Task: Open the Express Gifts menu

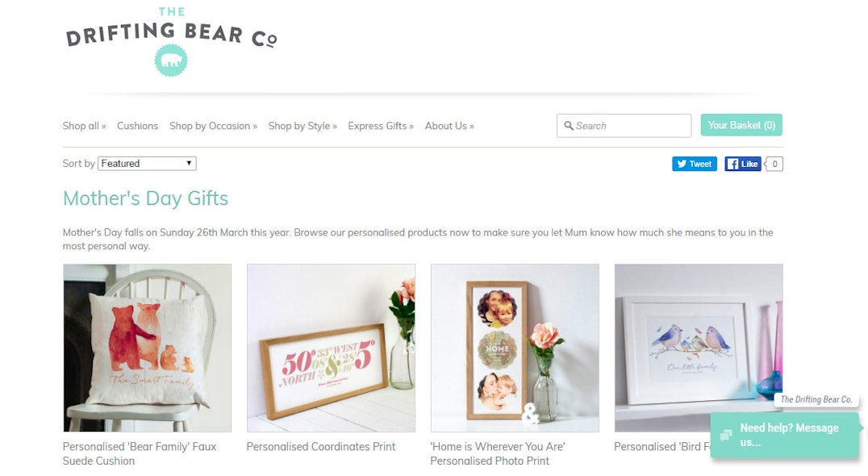Action: 381,126
